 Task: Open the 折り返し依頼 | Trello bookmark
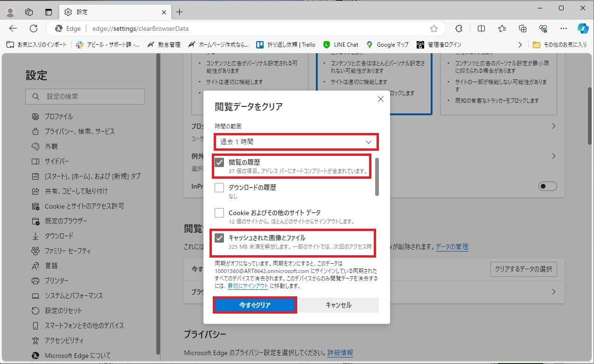coord(286,45)
